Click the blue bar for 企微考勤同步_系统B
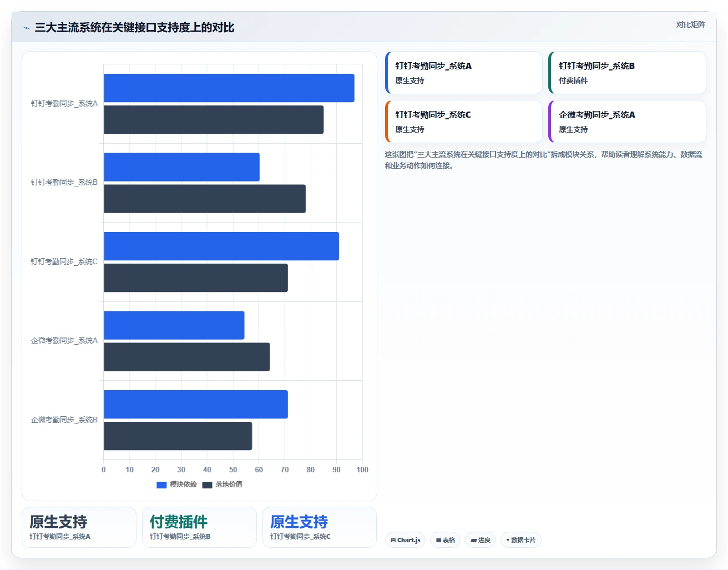The height and width of the screenshot is (570, 728). (196, 404)
